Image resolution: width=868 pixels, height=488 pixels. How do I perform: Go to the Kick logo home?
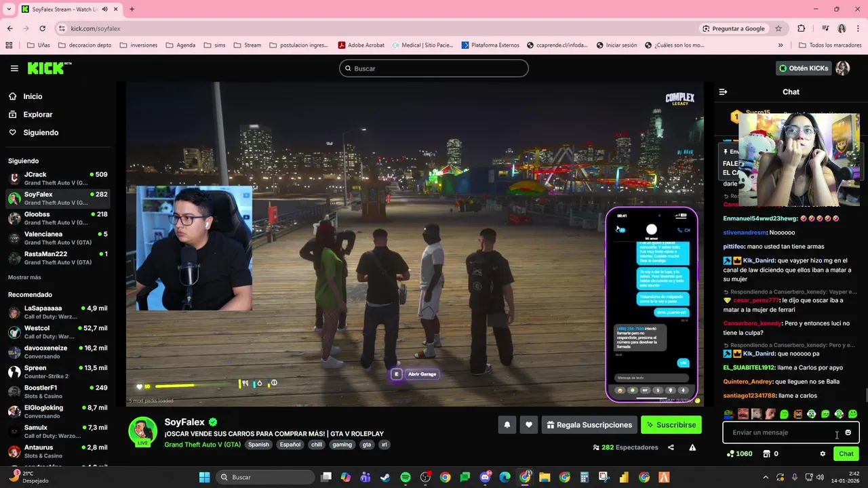pos(49,68)
